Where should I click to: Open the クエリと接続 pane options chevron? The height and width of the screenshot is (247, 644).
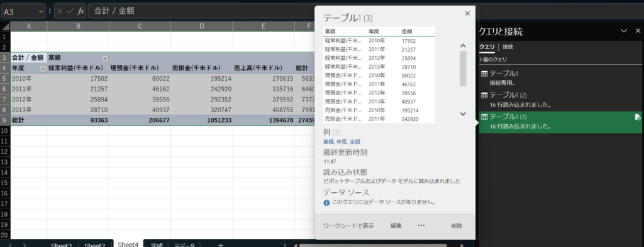coord(624,31)
